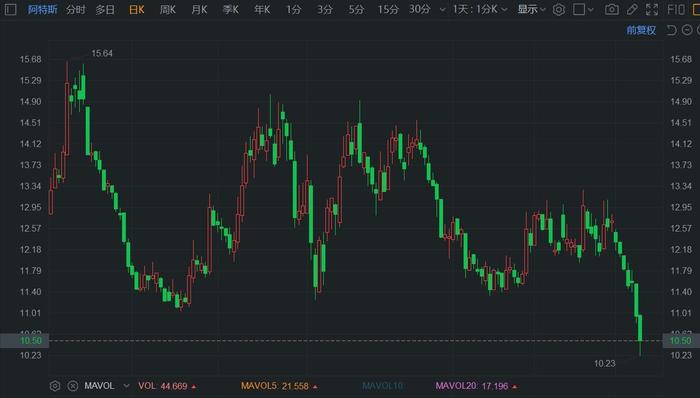Expand the layout selector arrow

(x=591, y=10)
